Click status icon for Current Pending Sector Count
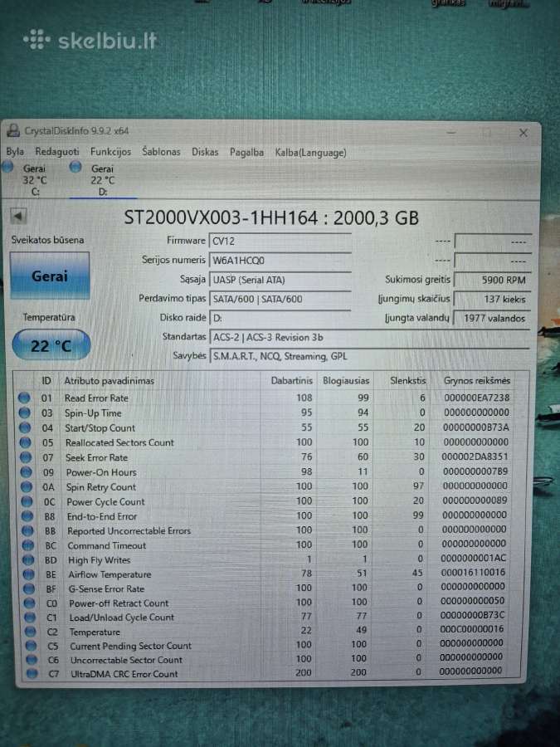This screenshot has width=560, height=747. pos(31,646)
